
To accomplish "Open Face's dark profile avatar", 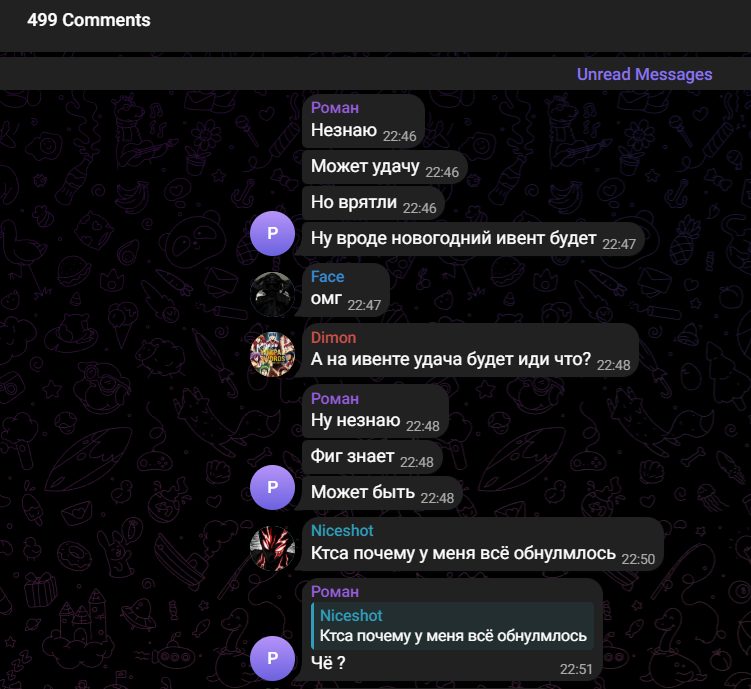I will 273,294.
